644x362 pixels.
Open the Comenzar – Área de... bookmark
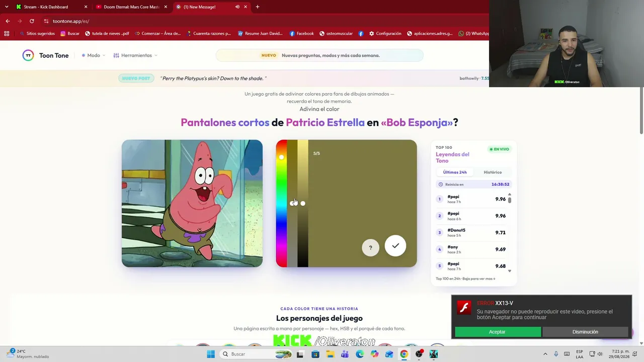point(157,34)
